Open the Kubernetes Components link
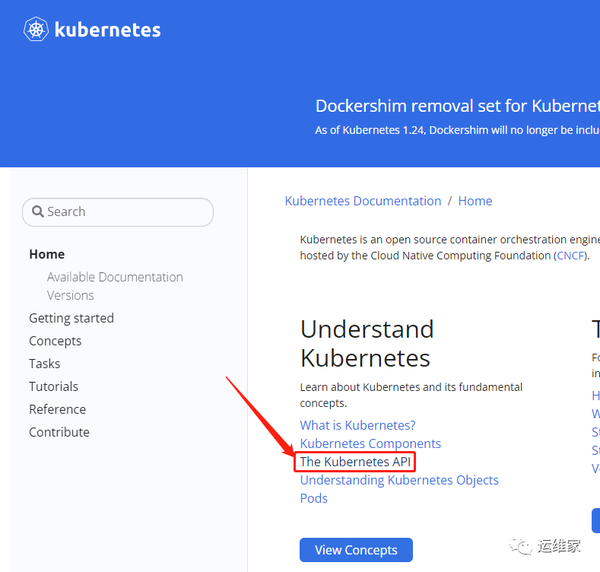 370,443
